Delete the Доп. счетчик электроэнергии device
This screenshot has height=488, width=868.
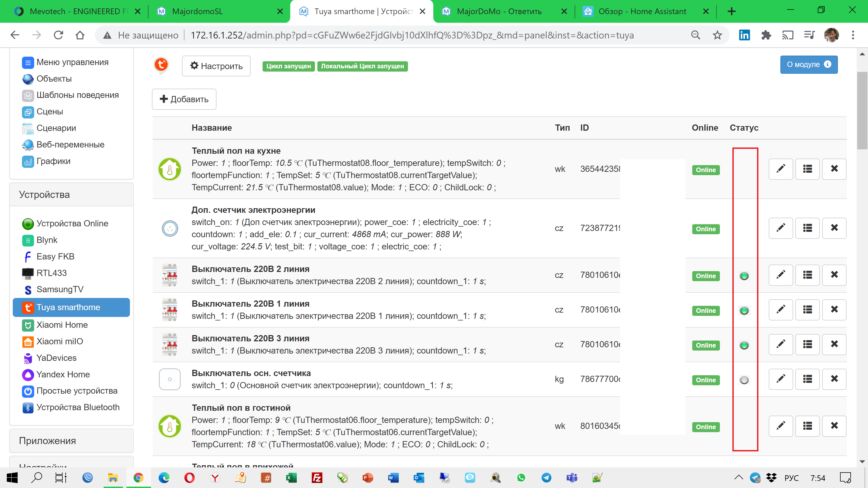pos(834,228)
